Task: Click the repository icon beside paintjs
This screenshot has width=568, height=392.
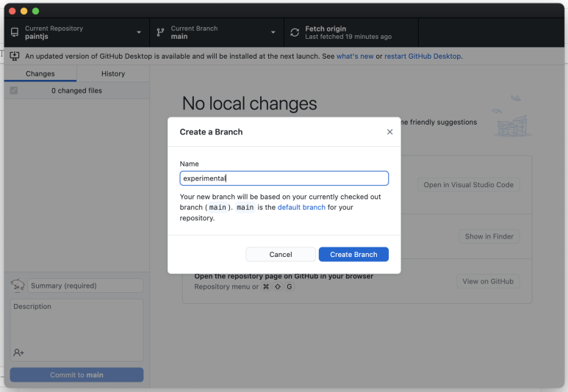Action: (15, 32)
